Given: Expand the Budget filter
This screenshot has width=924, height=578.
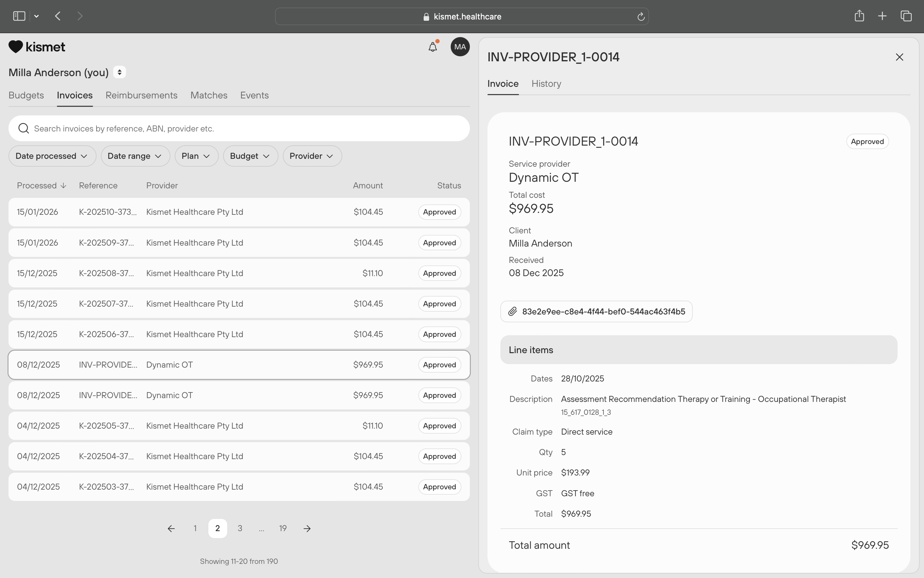Looking at the screenshot, I should coord(250,156).
